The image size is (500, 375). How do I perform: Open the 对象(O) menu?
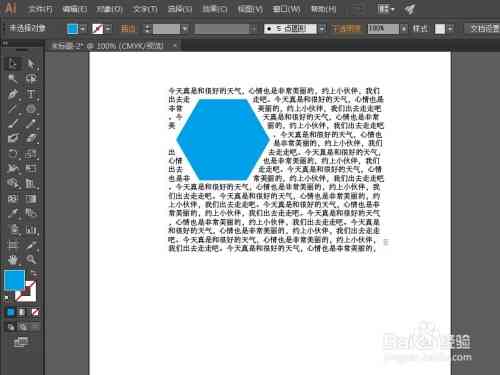click(109, 9)
